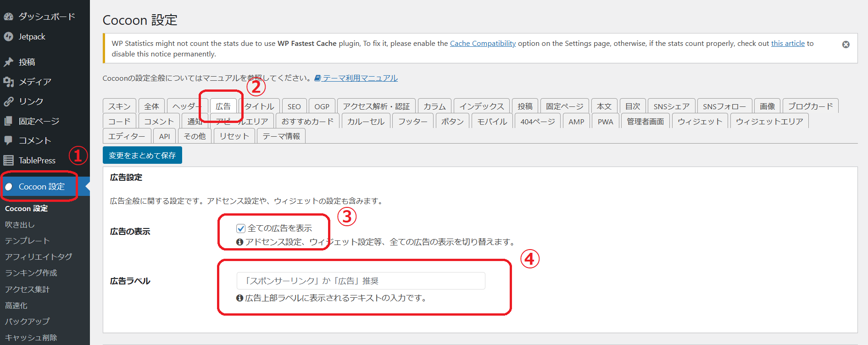The height and width of the screenshot is (345, 868).
Task: Open the アクセス解析・認証 tab
Action: 376,106
